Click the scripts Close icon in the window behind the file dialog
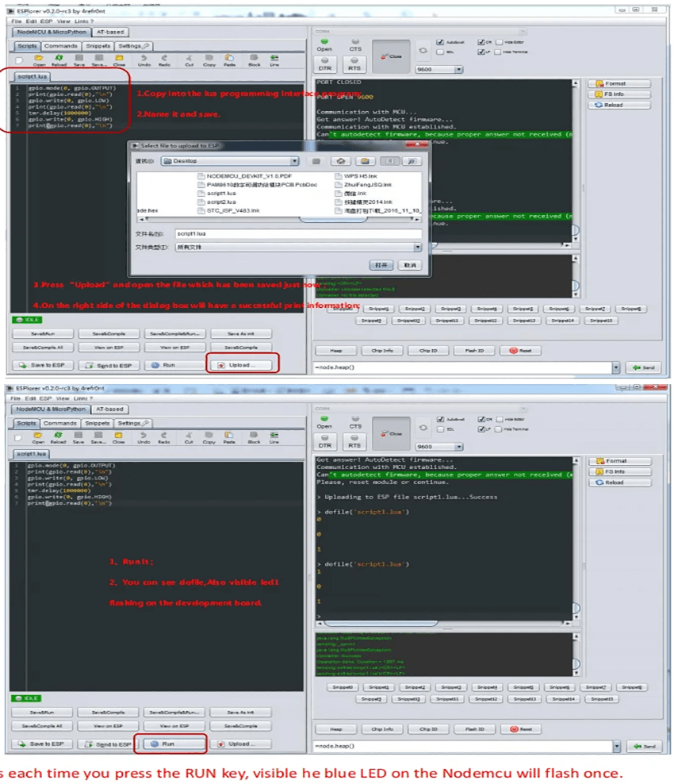The height and width of the screenshot is (784, 674). [x=119, y=58]
